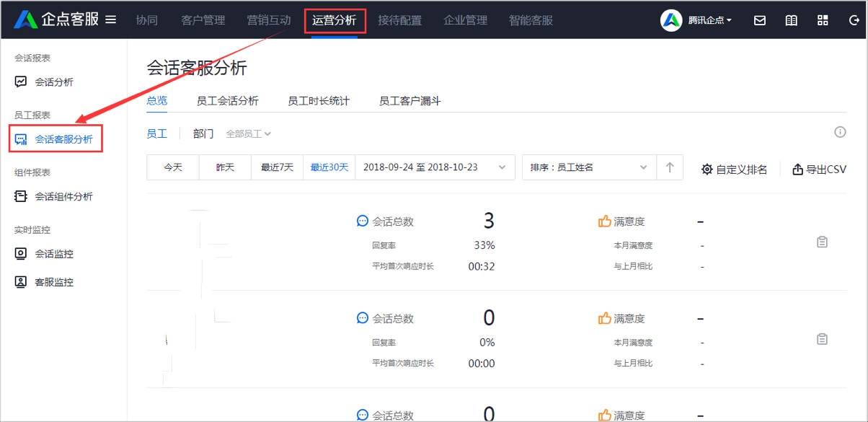Open the 企业管理 top menu

[x=466, y=20]
